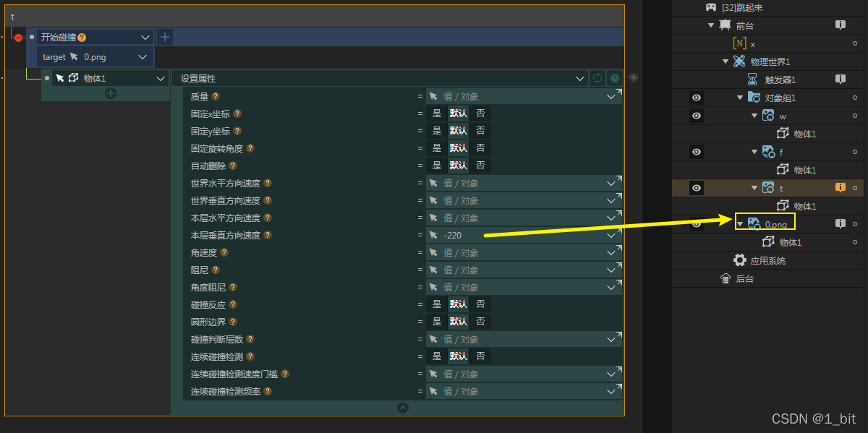Set 固定旋转角度 to 是
The height and width of the screenshot is (433, 868).
click(x=437, y=148)
